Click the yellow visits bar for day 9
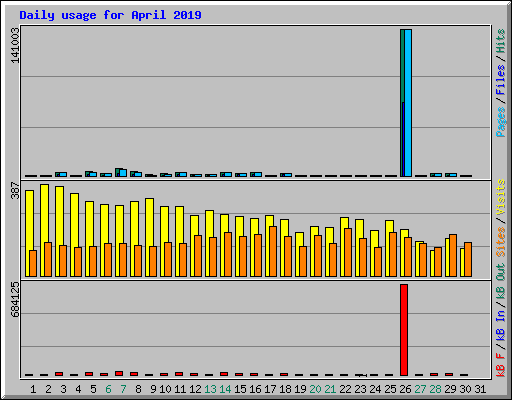Screen dimensions: 512x400 [148, 237]
